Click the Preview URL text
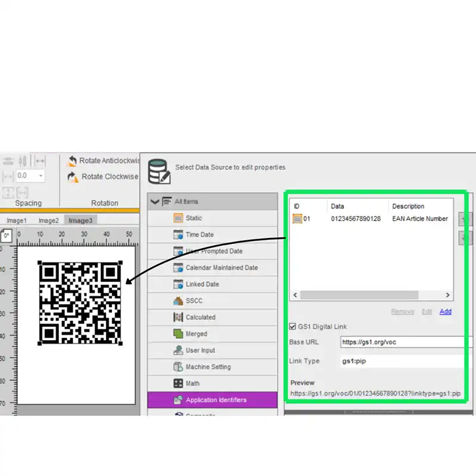Viewport: 476px width, 476px height. coord(375,394)
